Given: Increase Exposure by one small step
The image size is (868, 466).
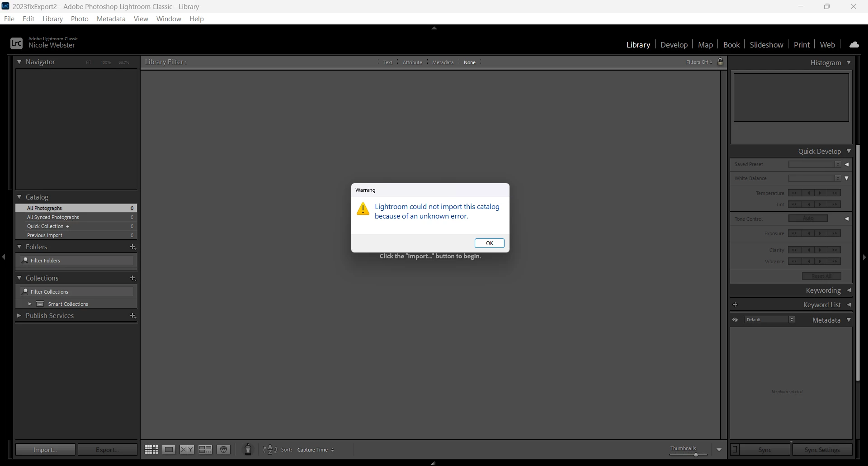Looking at the screenshot, I should click(821, 233).
